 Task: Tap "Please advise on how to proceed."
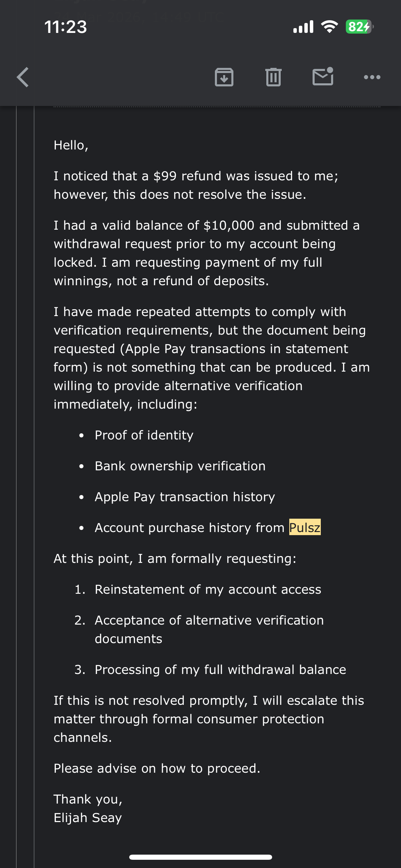click(x=157, y=768)
